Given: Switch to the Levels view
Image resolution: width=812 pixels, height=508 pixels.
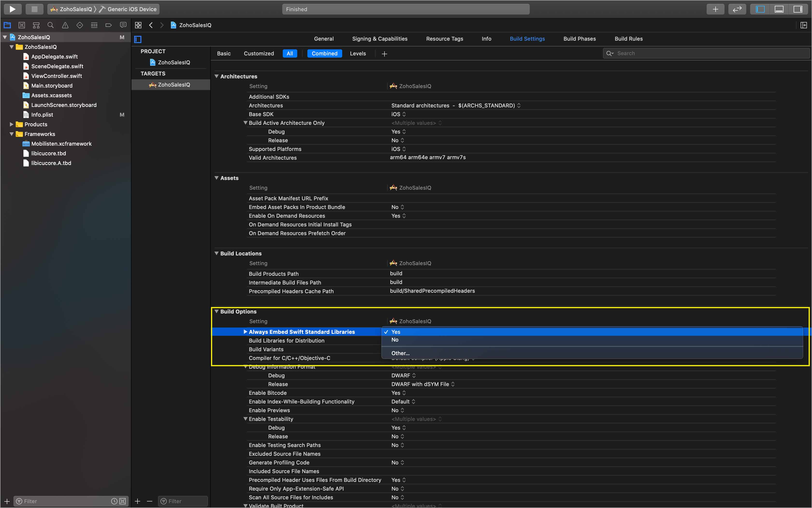Looking at the screenshot, I should [x=358, y=53].
